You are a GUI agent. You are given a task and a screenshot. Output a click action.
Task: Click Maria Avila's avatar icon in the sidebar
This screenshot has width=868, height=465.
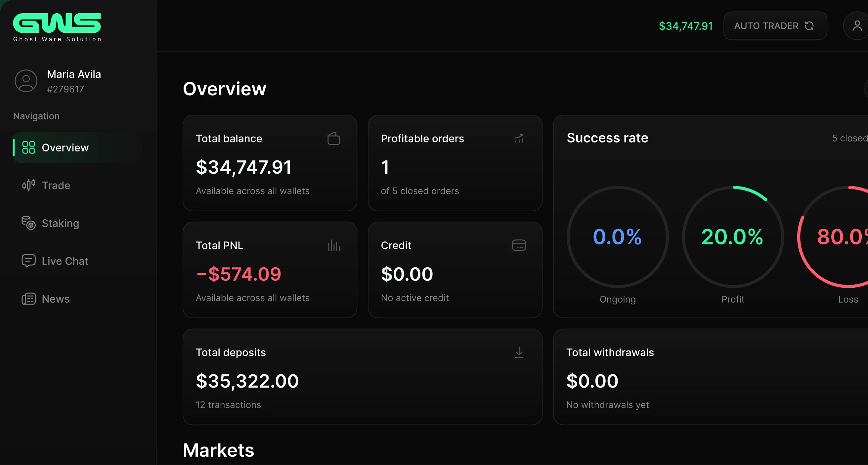[x=26, y=81]
